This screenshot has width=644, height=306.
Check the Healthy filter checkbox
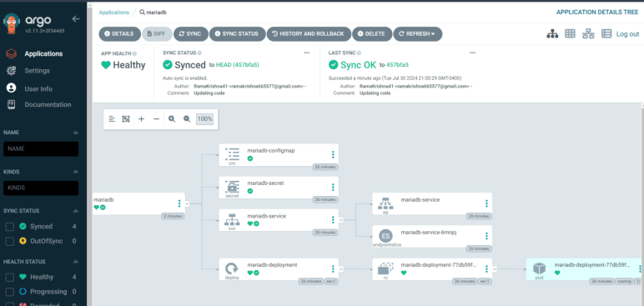(10, 278)
